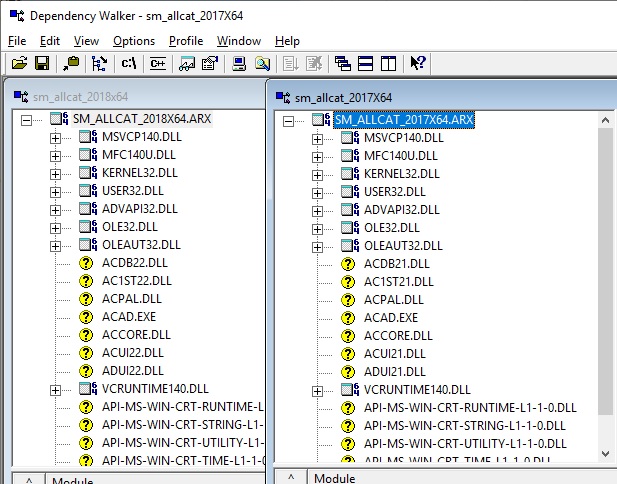Image resolution: width=617 pixels, height=484 pixels.
Task: Click the Dependency Walker title bar icon
Action: (x=17, y=16)
